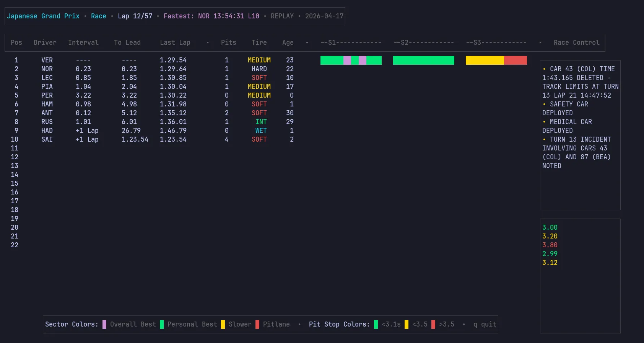The width and height of the screenshot is (644, 343).
Task: Select driver ANT in the timing table
Action: coord(47,113)
